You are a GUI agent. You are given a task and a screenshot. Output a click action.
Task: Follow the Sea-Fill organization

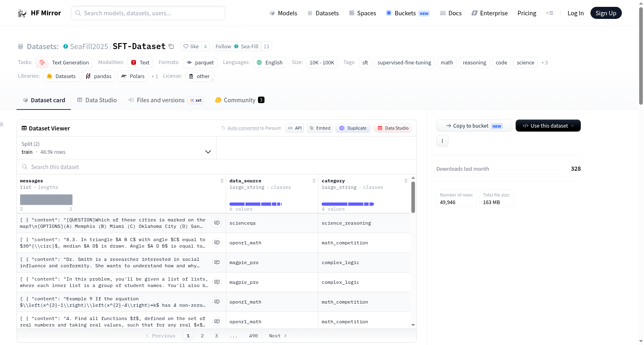237,46
